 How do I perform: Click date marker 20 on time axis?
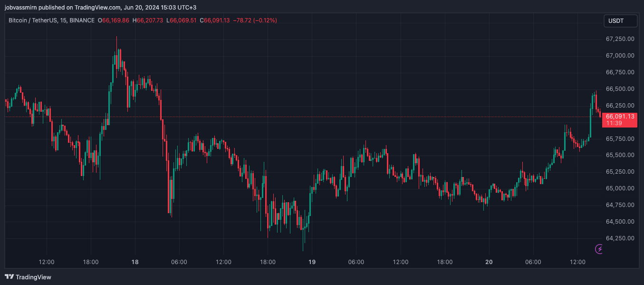click(489, 262)
